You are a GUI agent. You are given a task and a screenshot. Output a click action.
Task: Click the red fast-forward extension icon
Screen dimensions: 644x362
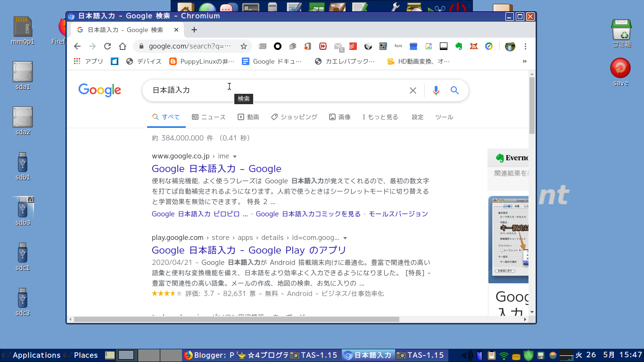tap(323, 46)
